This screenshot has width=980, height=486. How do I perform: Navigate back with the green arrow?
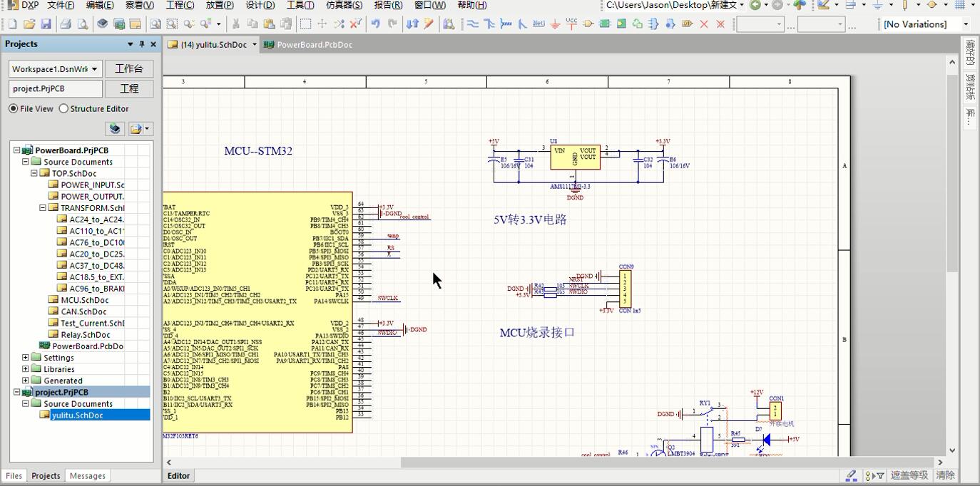[755, 5]
